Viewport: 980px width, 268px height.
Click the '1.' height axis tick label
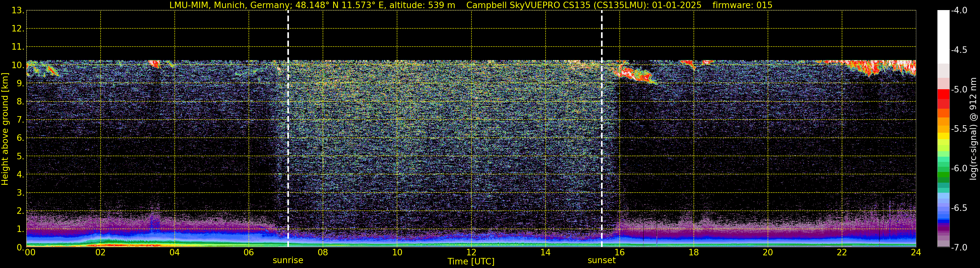[x=20, y=229]
